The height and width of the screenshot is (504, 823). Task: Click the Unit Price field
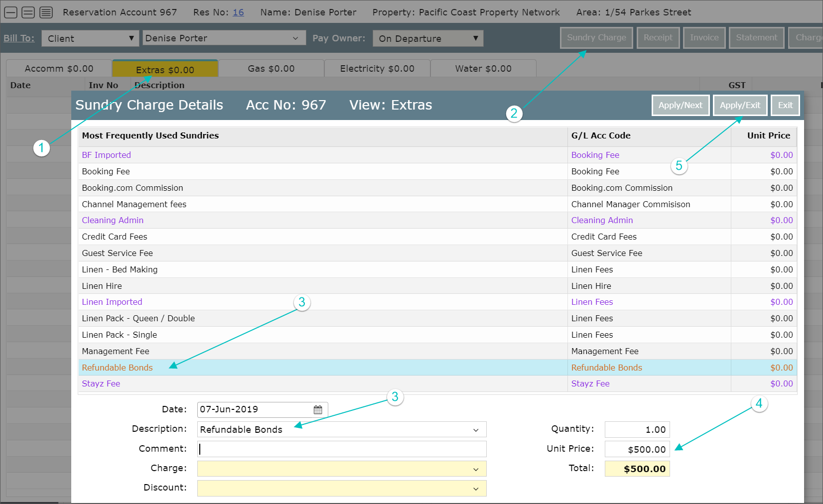point(637,449)
